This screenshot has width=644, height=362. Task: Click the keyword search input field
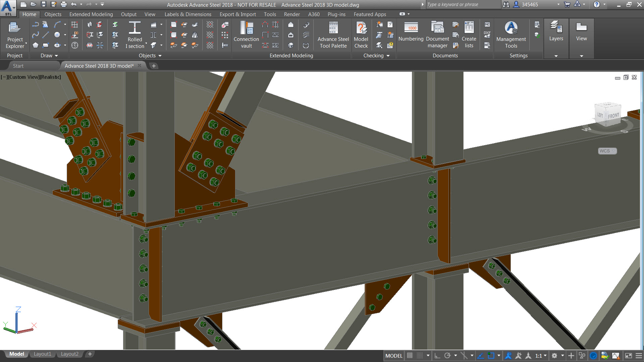pyautogui.click(x=462, y=5)
